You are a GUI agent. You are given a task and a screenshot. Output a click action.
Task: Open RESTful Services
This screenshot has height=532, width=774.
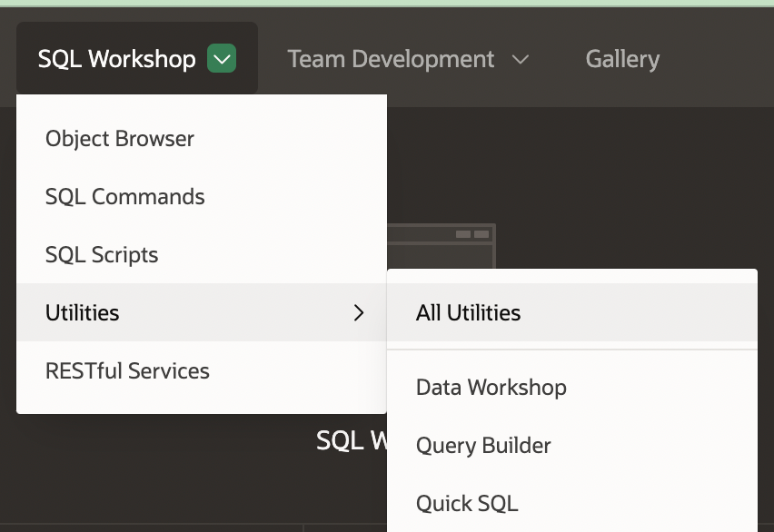[127, 370]
